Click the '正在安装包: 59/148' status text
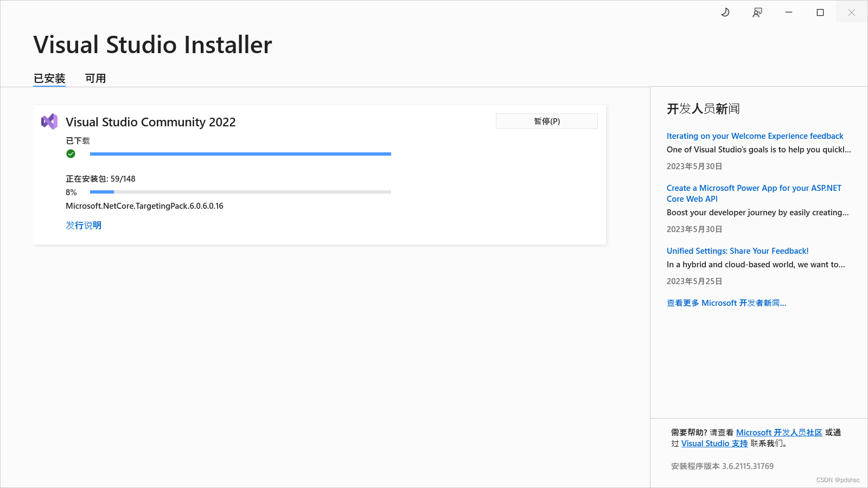The height and width of the screenshot is (488, 868). click(x=100, y=179)
